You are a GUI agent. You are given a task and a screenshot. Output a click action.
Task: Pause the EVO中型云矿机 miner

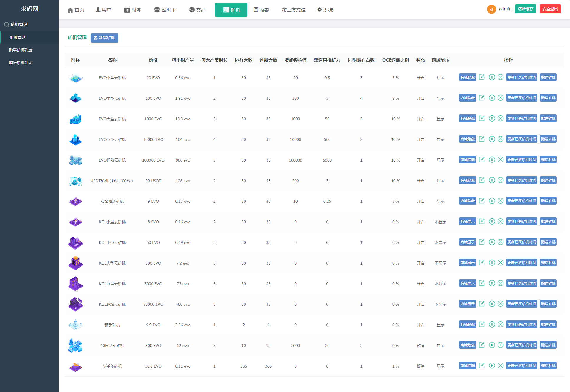pos(492,98)
